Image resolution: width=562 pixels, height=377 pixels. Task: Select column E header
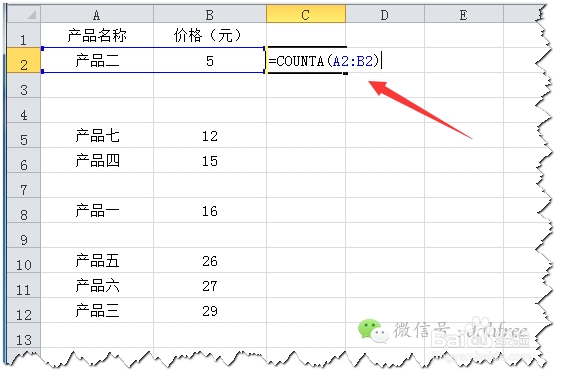(x=464, y=15)
